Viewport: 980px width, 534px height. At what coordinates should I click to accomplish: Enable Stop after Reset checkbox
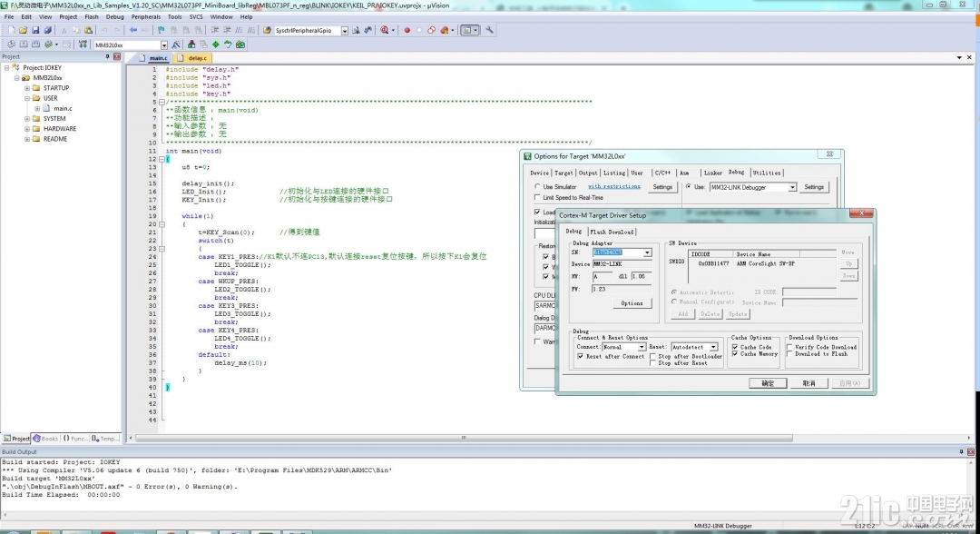[x=652, y=362]
